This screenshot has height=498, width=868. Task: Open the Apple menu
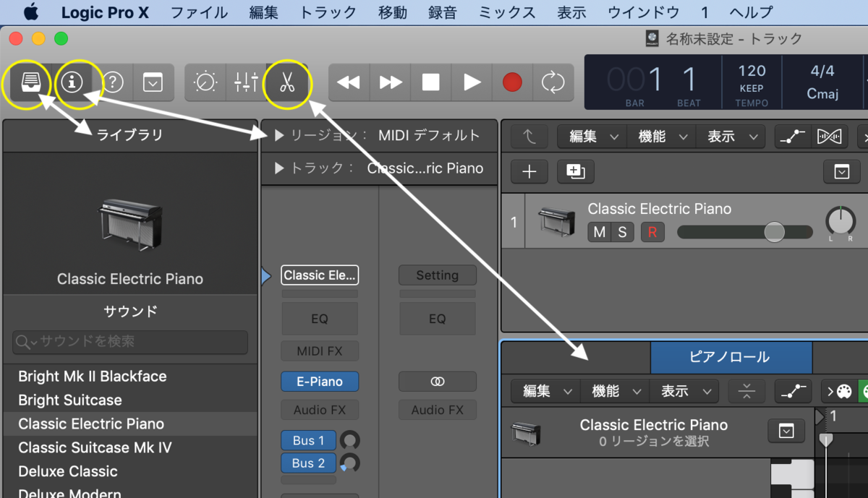30,12
